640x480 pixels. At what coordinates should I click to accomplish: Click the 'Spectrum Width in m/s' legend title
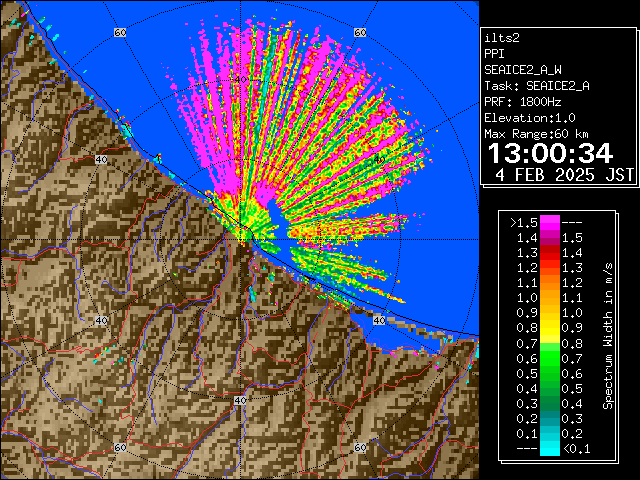click(x=608, y=336)
